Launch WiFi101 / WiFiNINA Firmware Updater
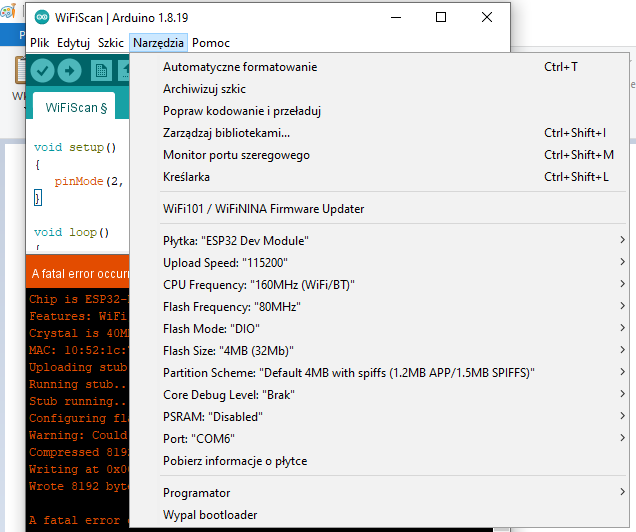636x532 pixels. click(379, 209)
